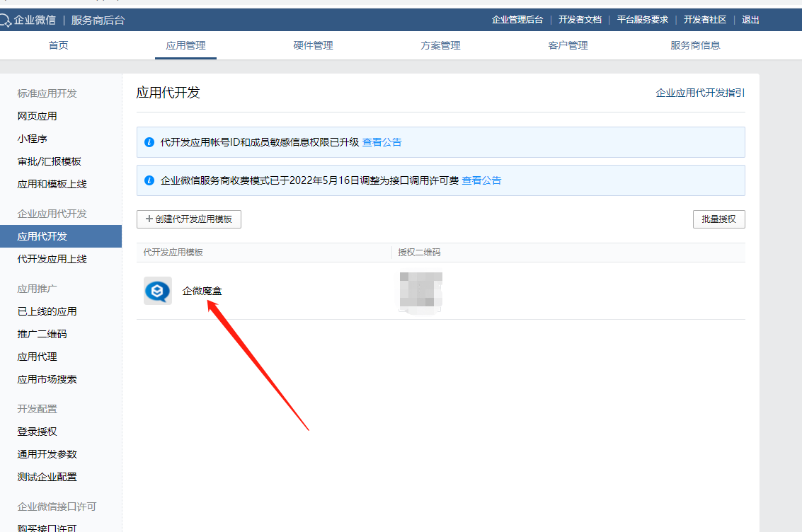Click 查看公告 in the 2022年5月16日 fee notice

481,180
